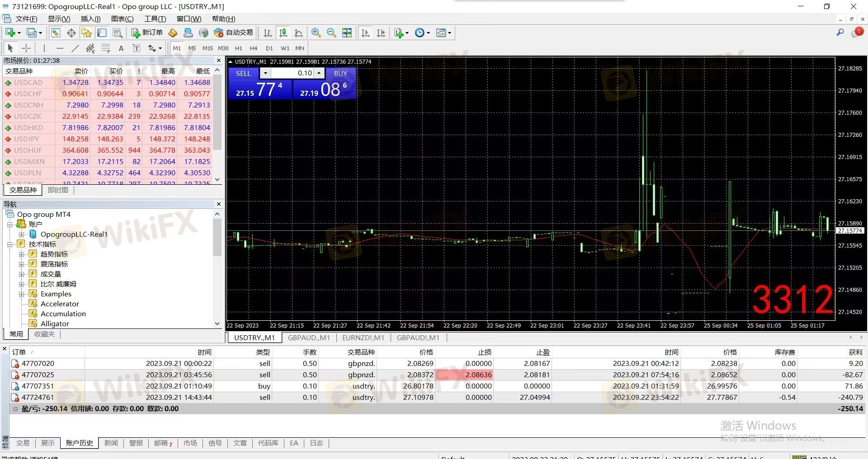Select the equidistant channel tool

click(x=90, y=48)
